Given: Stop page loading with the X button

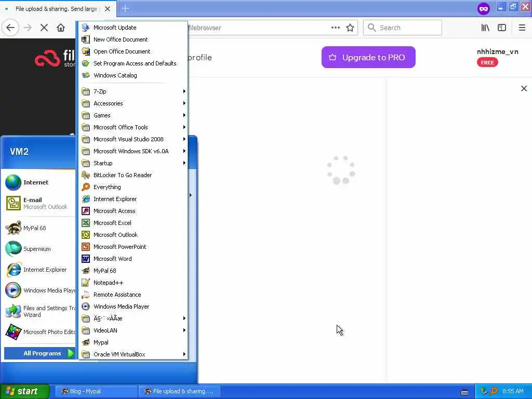Looking at the screenshot, I should (x=44, y=28).
